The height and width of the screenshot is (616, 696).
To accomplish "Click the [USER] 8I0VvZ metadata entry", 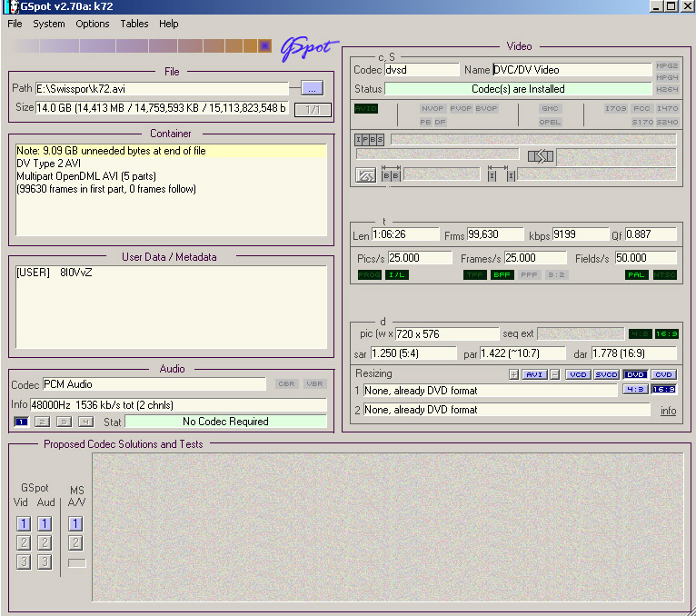I will pyautogui.click(x=55, y=273).
